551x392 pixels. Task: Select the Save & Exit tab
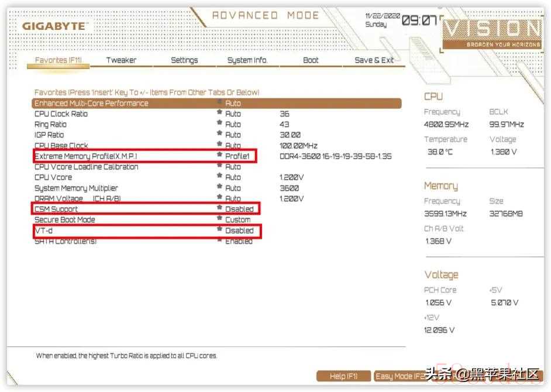(374, 60)
